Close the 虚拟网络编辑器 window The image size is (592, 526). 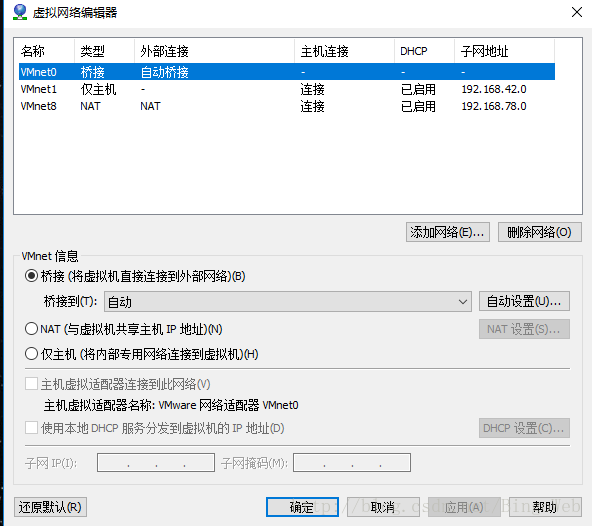(577, 12)
